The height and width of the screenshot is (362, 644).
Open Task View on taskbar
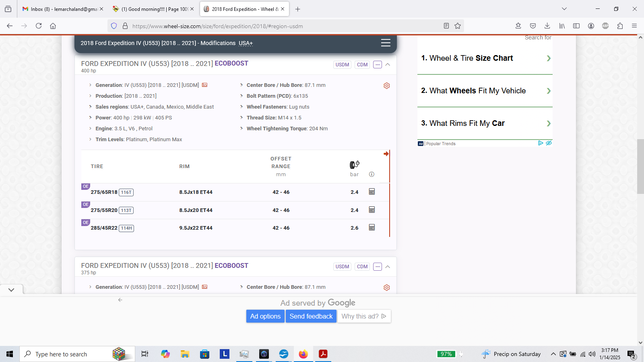click(x=145, y=354)
